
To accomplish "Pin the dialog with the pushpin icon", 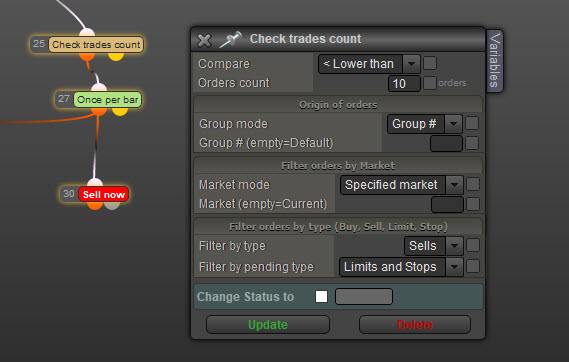I will click(x=230, y=40).
